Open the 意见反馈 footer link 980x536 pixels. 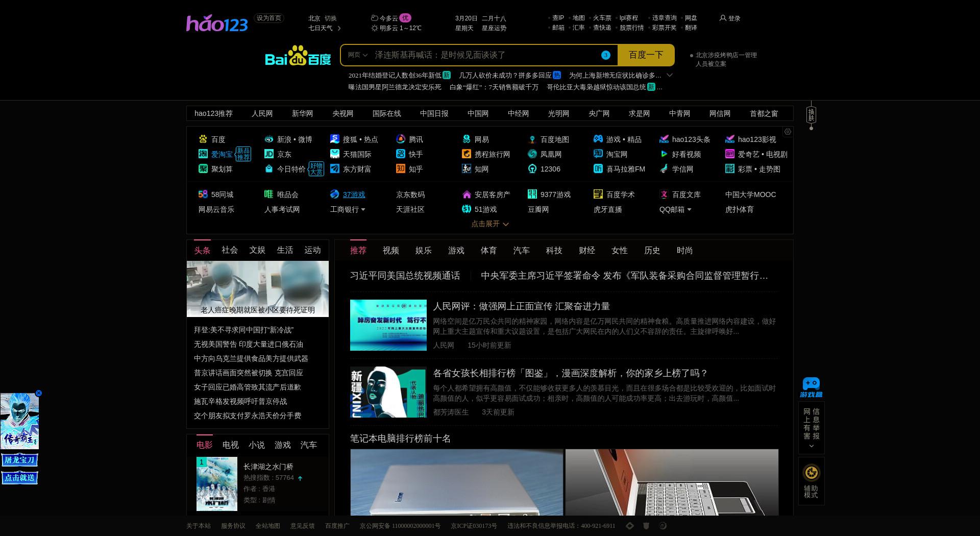point(302,526)
